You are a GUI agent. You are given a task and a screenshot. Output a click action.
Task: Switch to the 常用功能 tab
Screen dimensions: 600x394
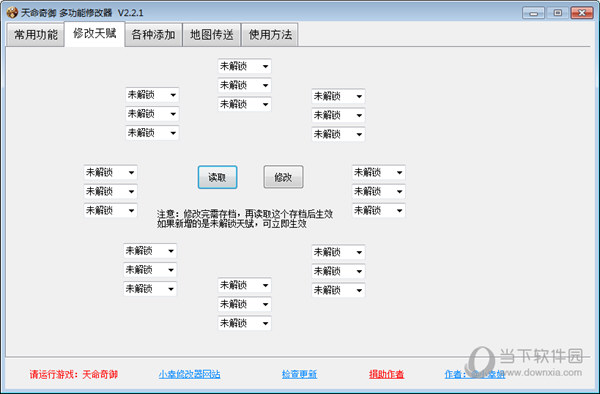pos(36,35)
